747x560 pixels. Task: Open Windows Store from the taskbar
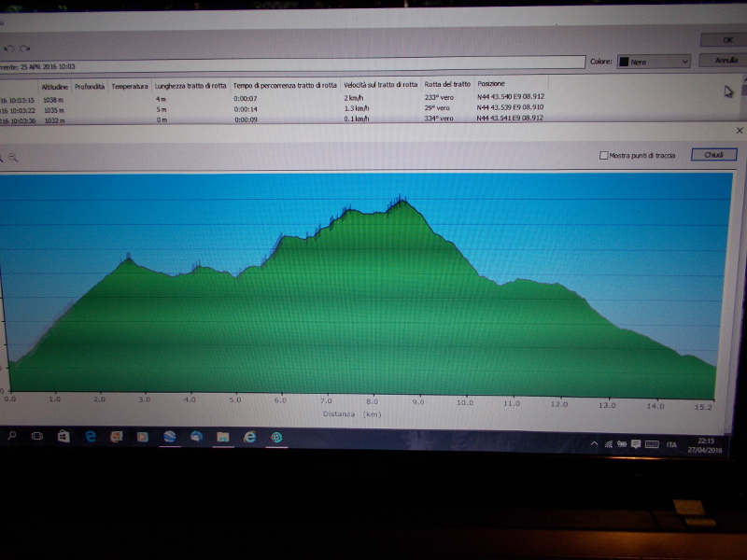(x=63, y=436)
